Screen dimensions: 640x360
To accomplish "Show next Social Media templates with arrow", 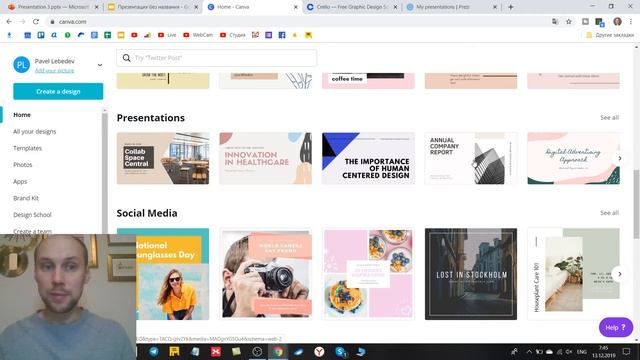I will click(x=620, y=274).
